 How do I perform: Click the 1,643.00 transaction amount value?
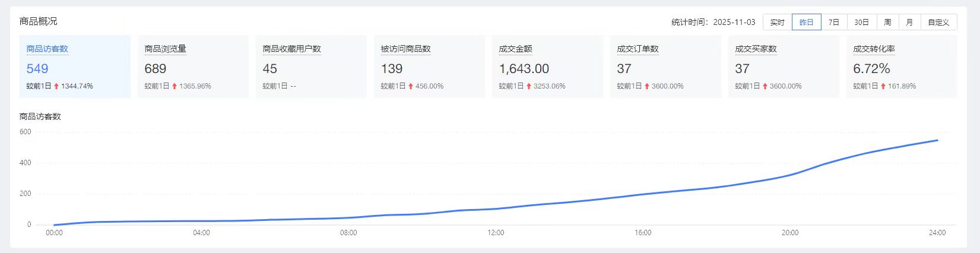coord(524,69)
